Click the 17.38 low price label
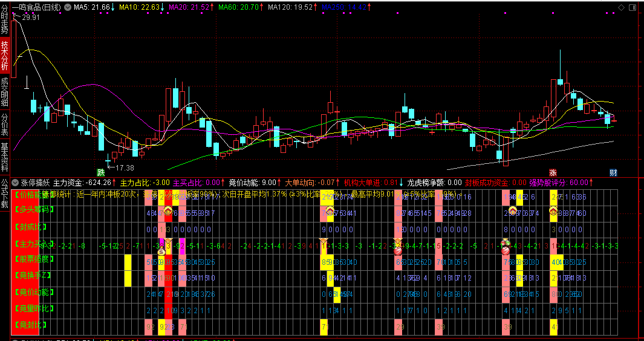Image resolution: width=644 pixels, height=341 pixels. pos(125,167)
